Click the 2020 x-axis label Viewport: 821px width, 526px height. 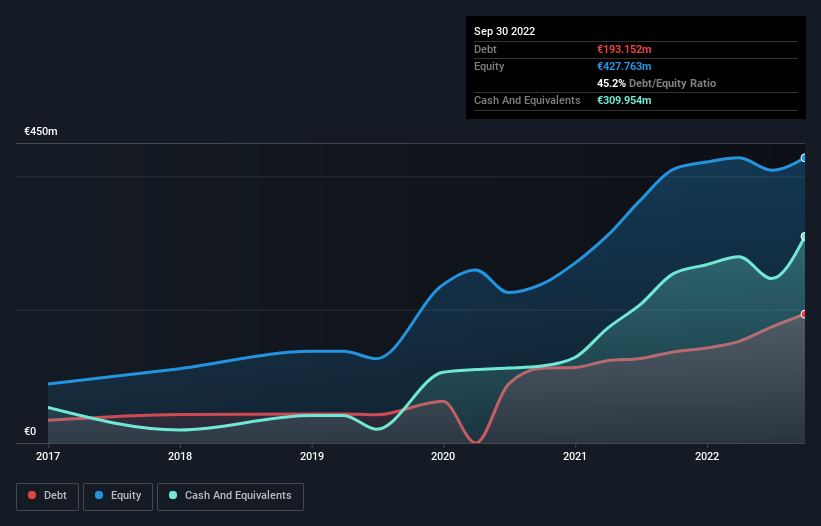click(443, 456)
